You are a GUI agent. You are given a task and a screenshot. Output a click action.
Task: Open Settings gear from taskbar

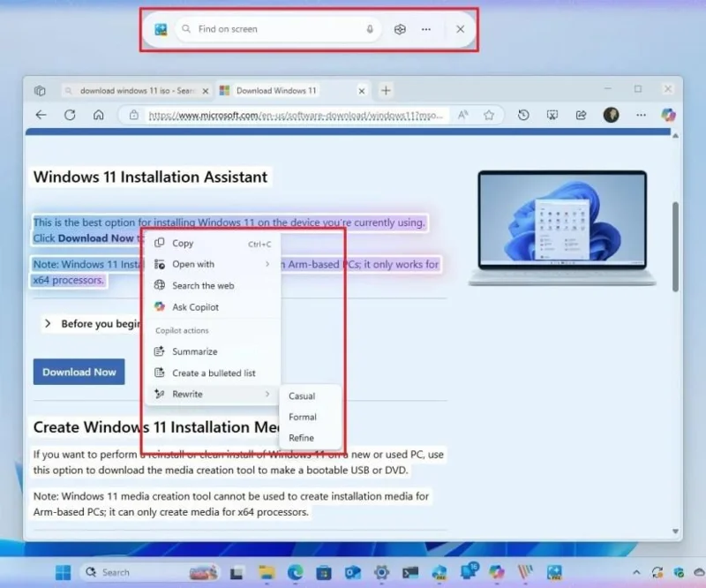381,573
